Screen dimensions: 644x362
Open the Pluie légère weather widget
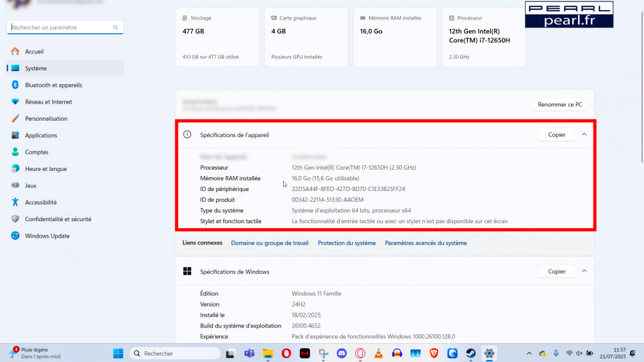35,353
